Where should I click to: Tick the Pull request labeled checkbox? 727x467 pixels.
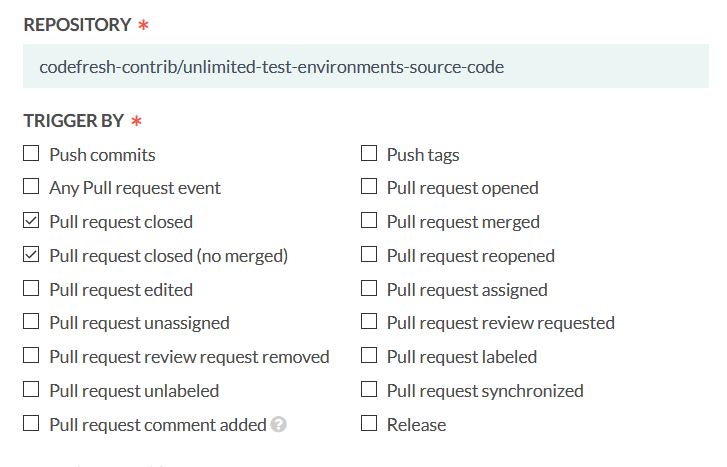(369, 356)
